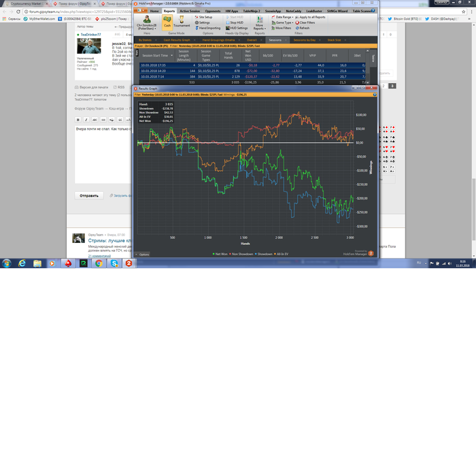The image size is (476, 454).
Task: Click Clear Filters
Action: click(305, 22)
